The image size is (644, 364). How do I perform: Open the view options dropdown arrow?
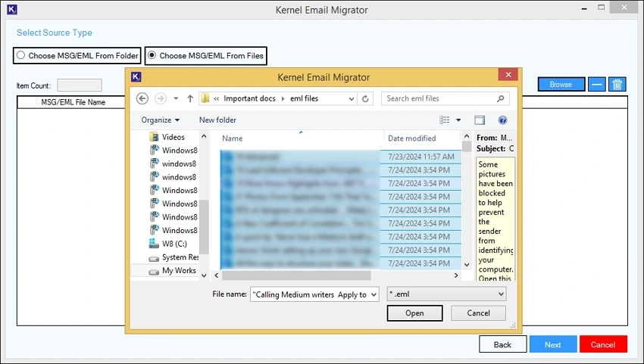458,120
